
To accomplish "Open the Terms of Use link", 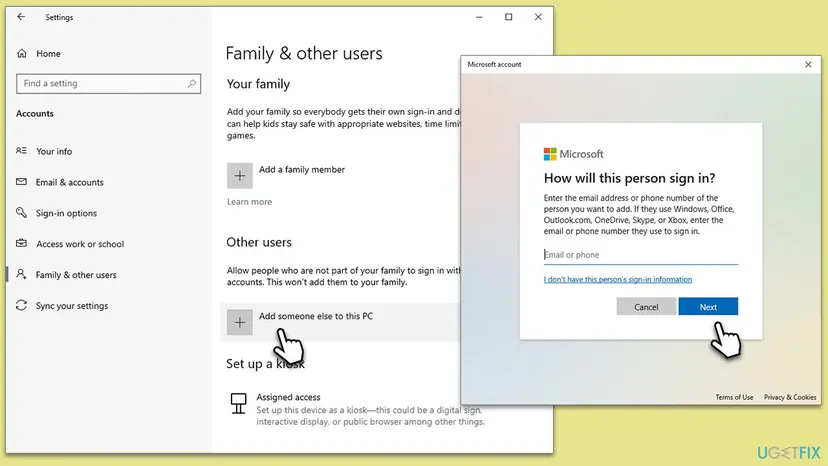I will pyautogui.click(x=735, y=397).
